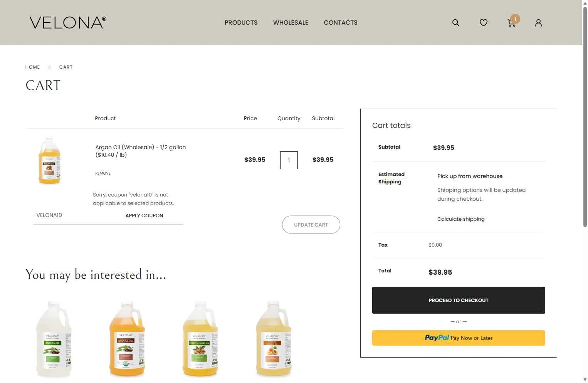588x383 pixels.
Task: Focus the quantity input box
Action: click(289, 160)
